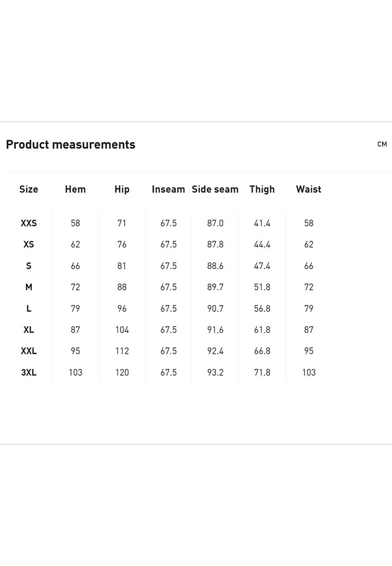Select the XXS size row label
The width and height of the screenshot is (392, 566).
click(28, 223)
